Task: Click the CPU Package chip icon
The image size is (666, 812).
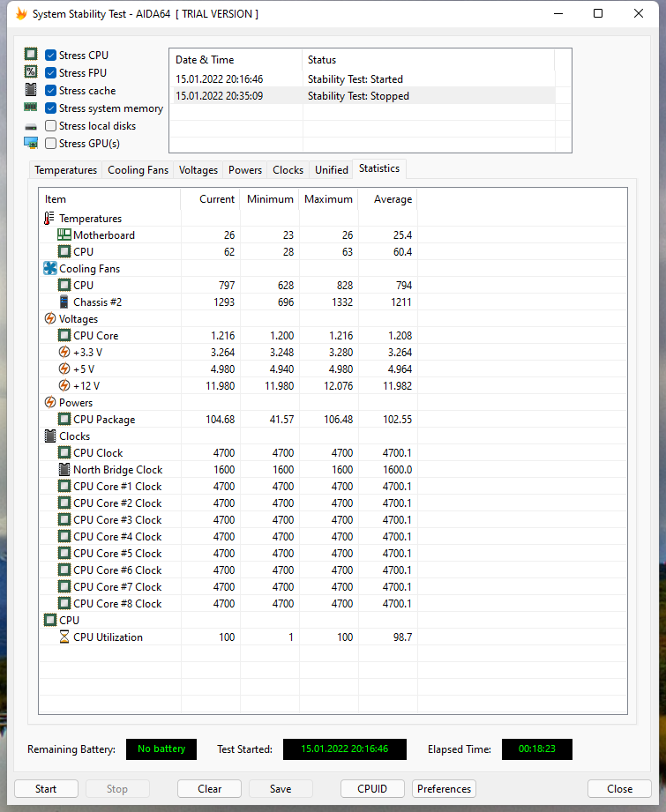Action: (x=64, y=419)
